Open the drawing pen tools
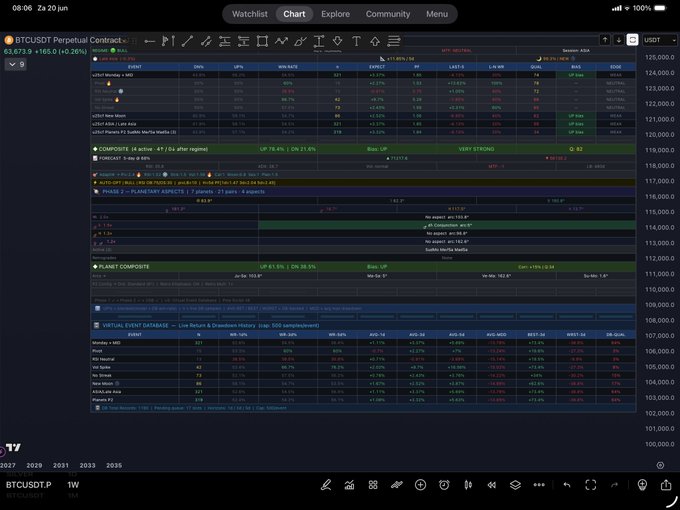This screenshot has width=680, height=510. [326, 485]
